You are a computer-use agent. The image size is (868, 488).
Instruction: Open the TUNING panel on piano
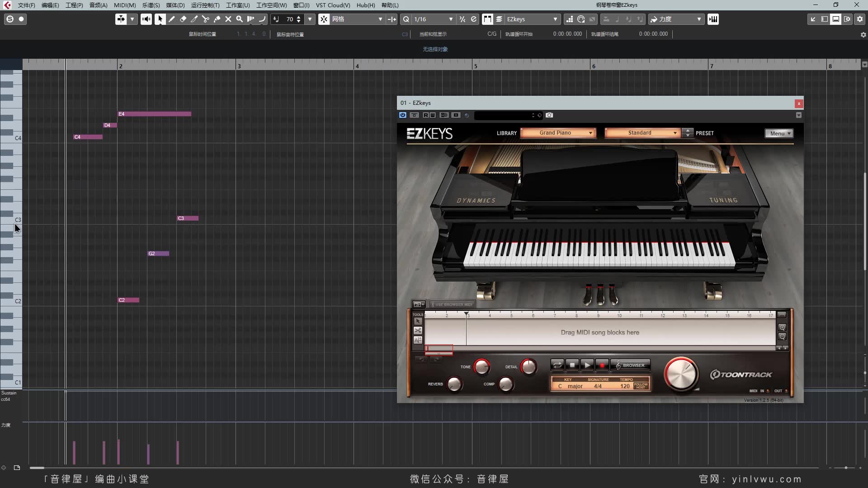point(723,200)
